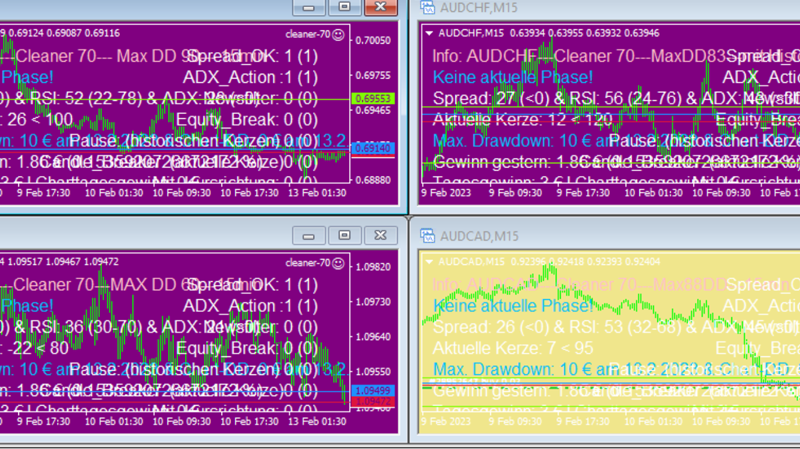Click '9 Feb 2023' date in AUDCHF chart
Screen dimensions: 800x449
click(x=446, y=193)
